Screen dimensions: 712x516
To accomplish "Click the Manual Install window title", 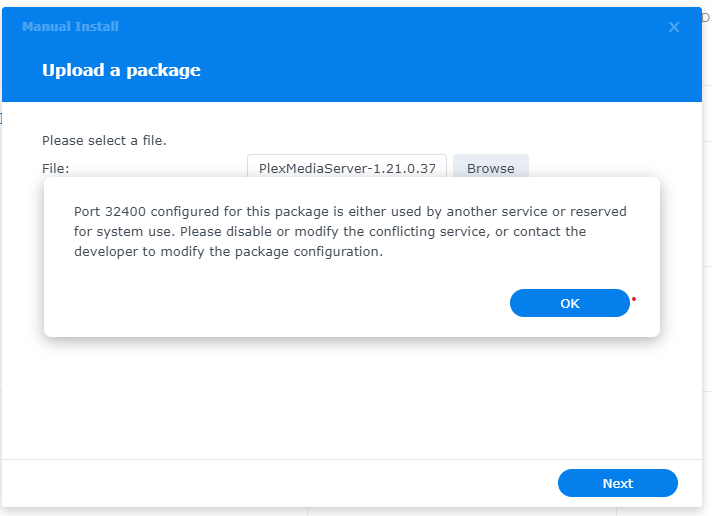I will pos(70,26).
